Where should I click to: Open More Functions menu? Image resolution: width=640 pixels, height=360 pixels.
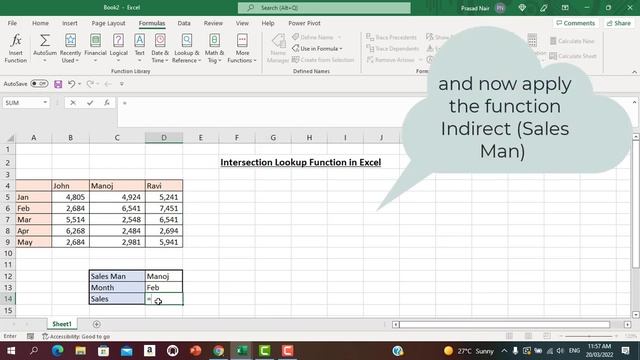(x=242, y=48)
